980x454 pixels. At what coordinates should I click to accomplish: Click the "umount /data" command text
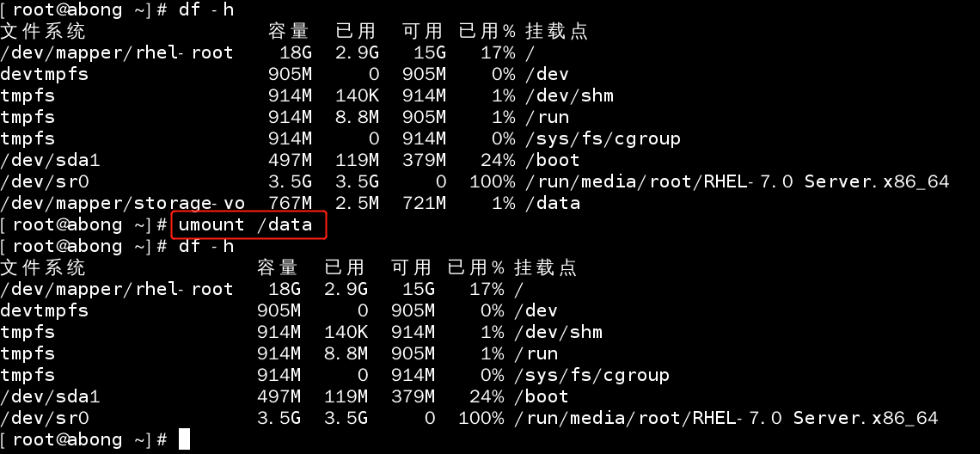(245, 224)
